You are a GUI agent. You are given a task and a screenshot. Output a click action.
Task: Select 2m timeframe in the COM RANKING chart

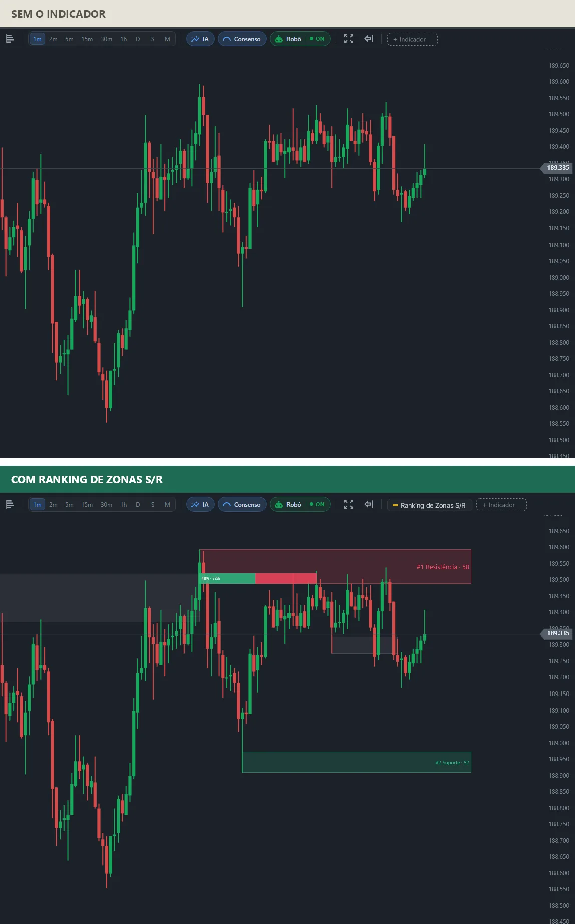point(53,505)
